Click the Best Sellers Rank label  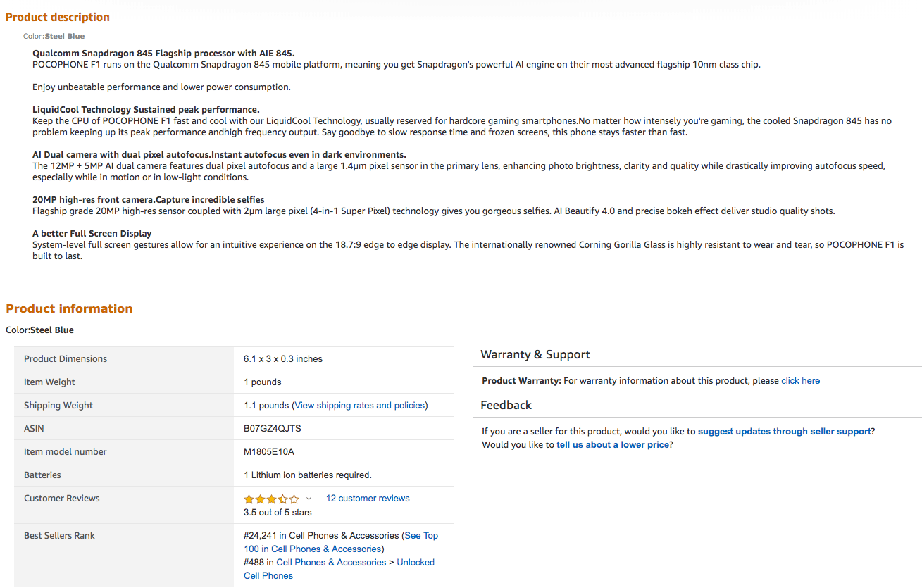pyautogui.click(x=59, y=535)
